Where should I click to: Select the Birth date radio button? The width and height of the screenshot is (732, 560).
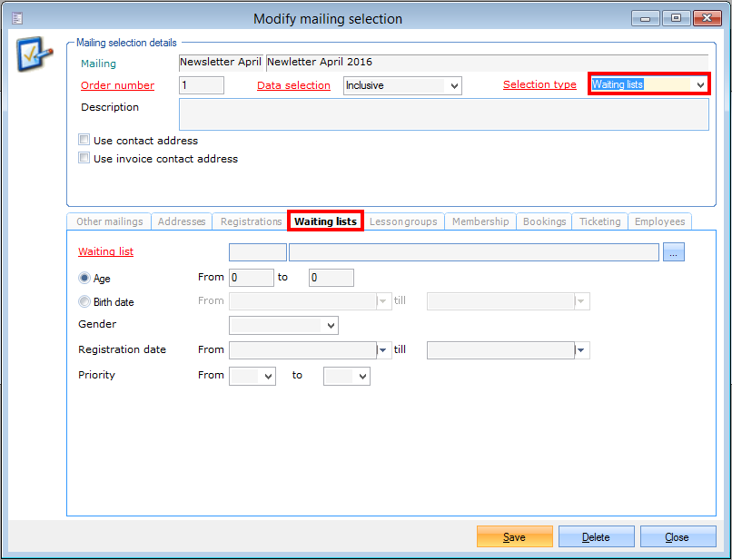click(84, 302)
